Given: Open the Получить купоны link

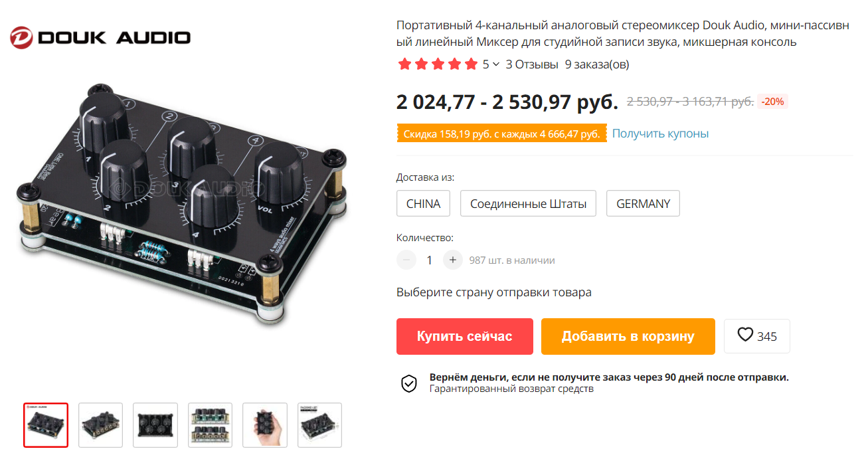Looking at the screenshot, I should [660, 134].
